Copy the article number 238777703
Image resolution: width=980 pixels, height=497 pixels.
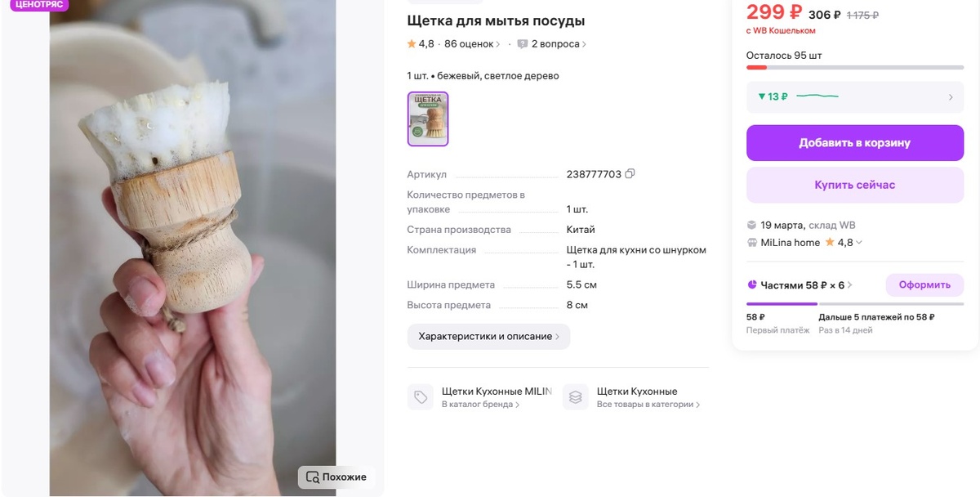point(630,174)
